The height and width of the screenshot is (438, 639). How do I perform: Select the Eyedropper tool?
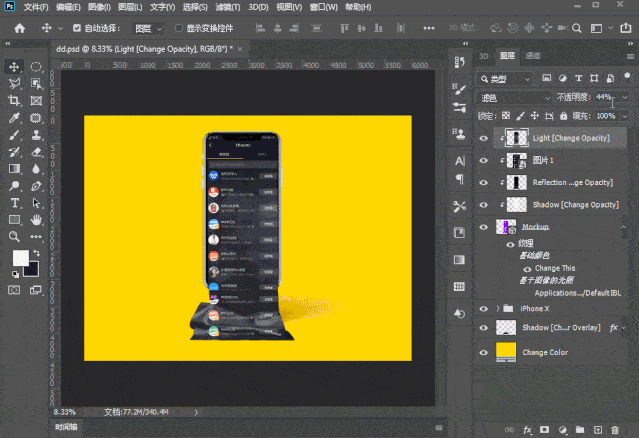point(14,118)
